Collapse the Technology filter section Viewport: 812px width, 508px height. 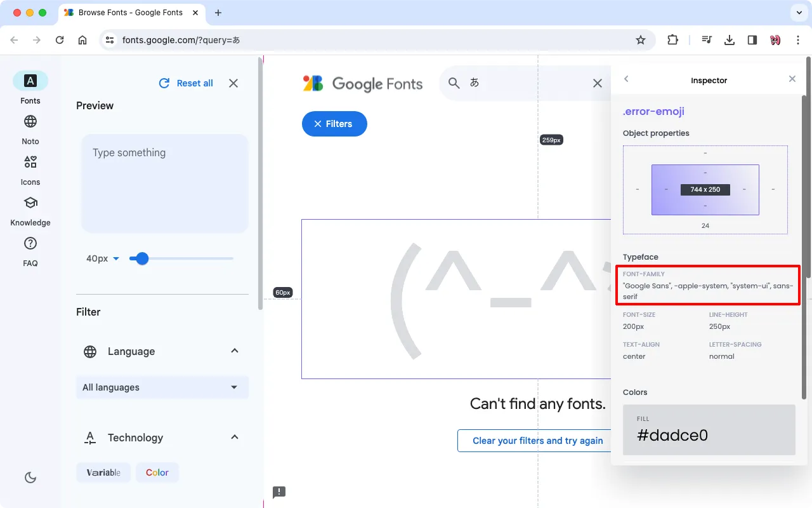point(234,438)
